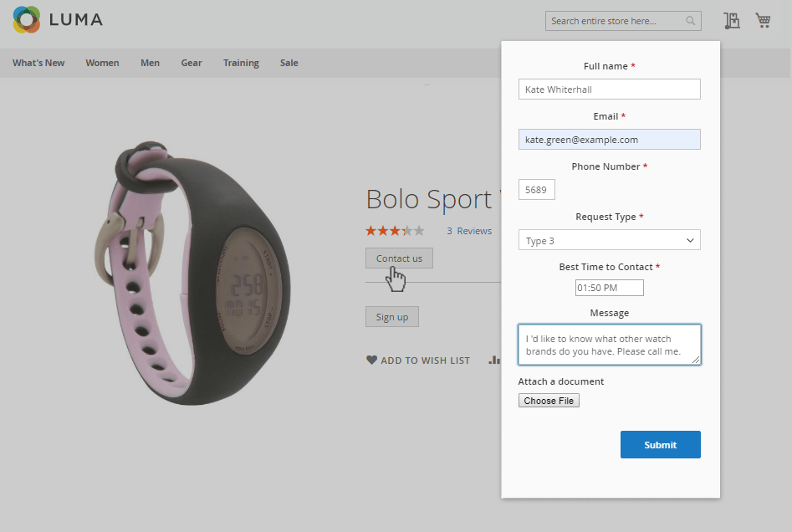Click the Contact us button
Screen dimensions: 792x532
(x=399, y=258)
